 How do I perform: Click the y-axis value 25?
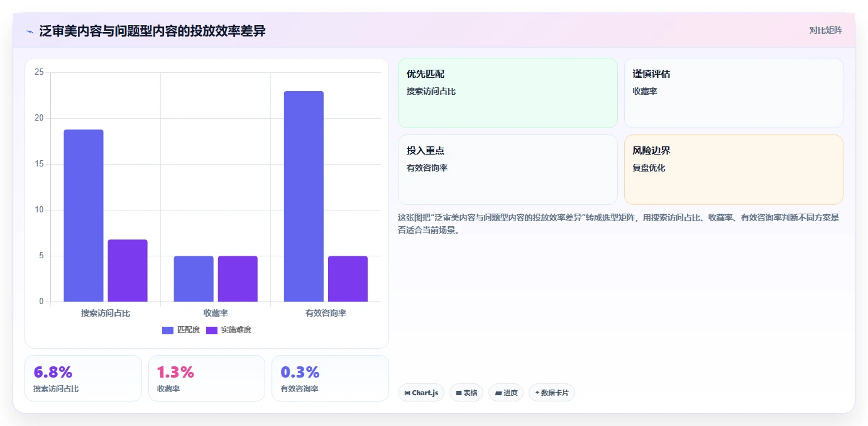39,72
